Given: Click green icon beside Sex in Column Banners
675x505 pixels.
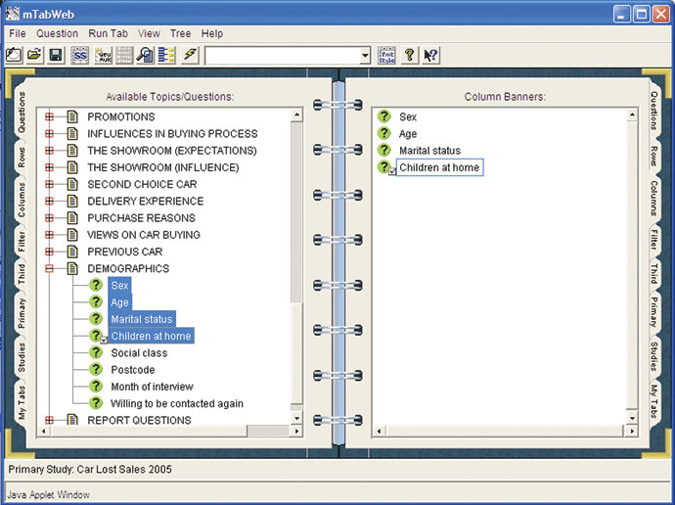Looking at the screenshot, I should [384, 116].
